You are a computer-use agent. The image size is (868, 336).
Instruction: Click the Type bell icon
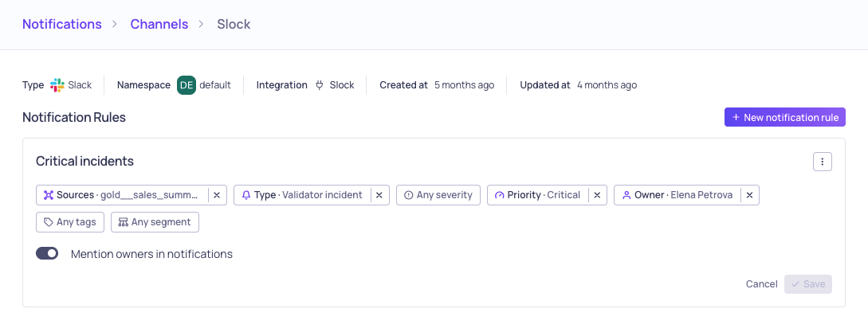coord(246,195)
